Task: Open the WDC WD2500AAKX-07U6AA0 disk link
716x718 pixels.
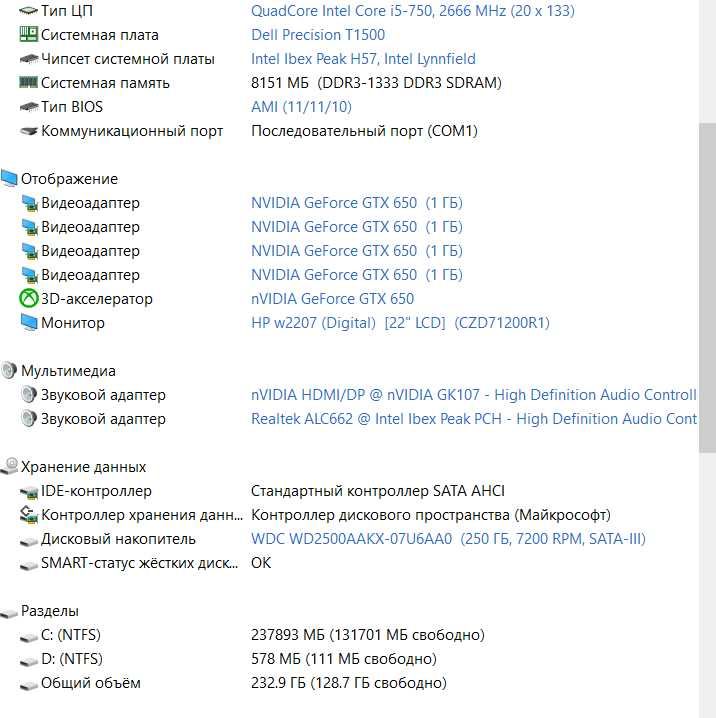Action: [x=448, y=538]
